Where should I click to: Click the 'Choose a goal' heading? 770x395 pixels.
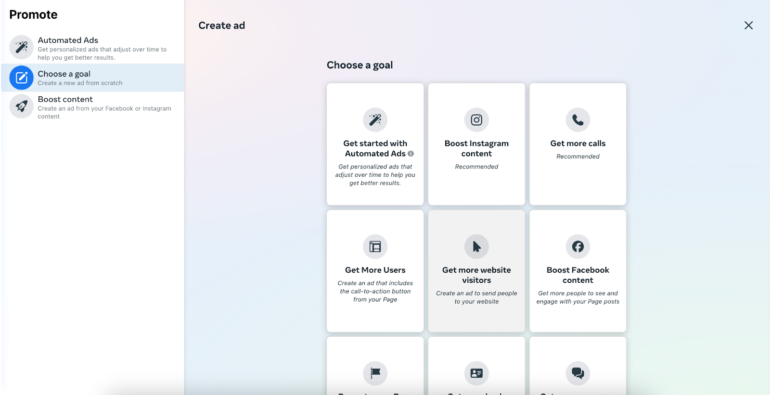point(359,65)
